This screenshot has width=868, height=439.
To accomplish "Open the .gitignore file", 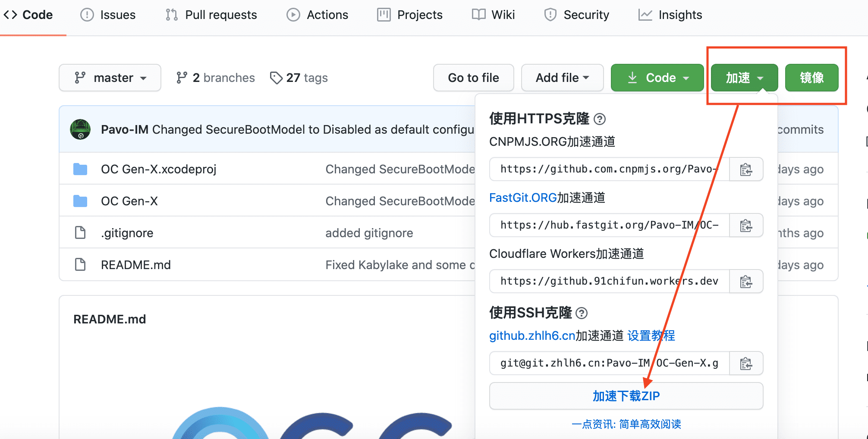I will (x=127, y=233).
